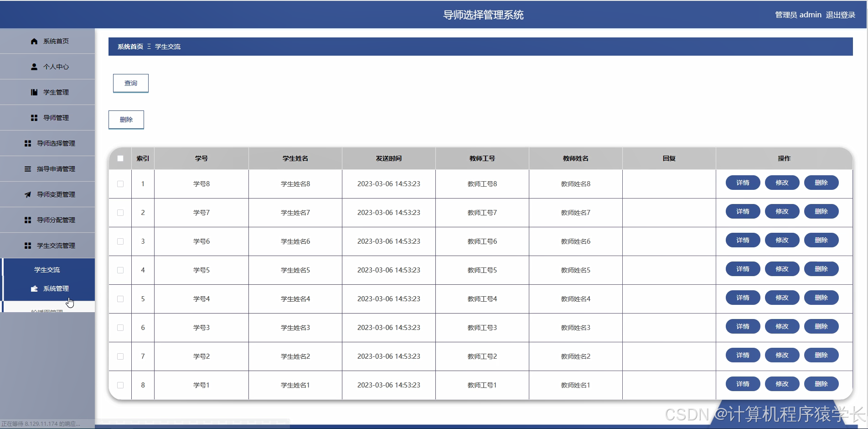The height and width of the screenshot is (429, 868).
Task: Click the grid icon beside 导师分配管理
Action: pyautogui.click(x=28, y=220)
